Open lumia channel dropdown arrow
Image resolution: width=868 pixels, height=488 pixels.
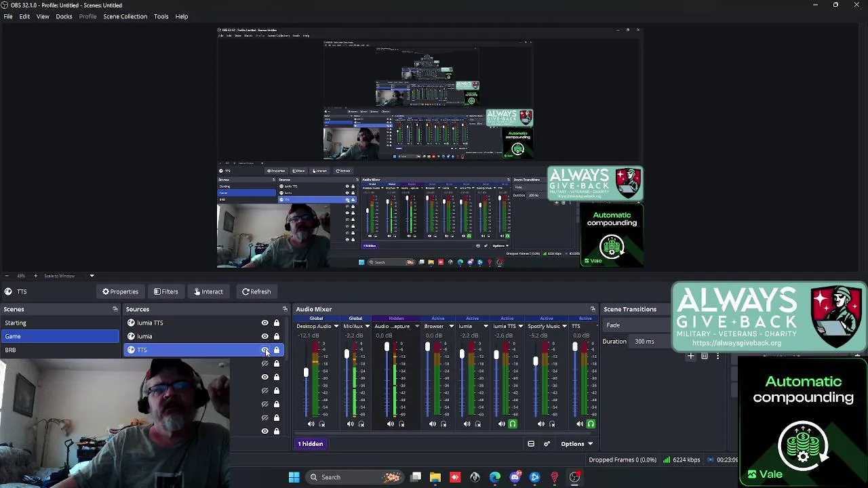point(486,327)
